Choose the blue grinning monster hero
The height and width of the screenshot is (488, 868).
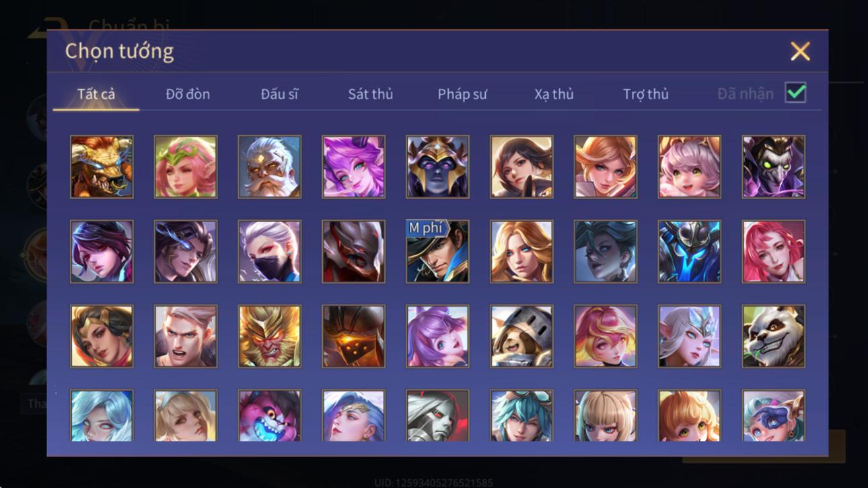point(269,415)
